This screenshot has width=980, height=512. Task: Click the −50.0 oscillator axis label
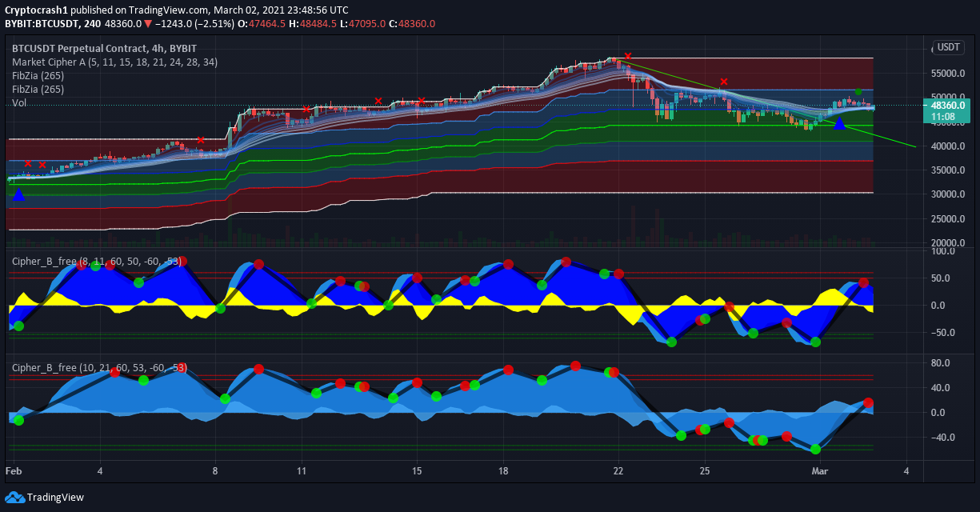point(944,333)
